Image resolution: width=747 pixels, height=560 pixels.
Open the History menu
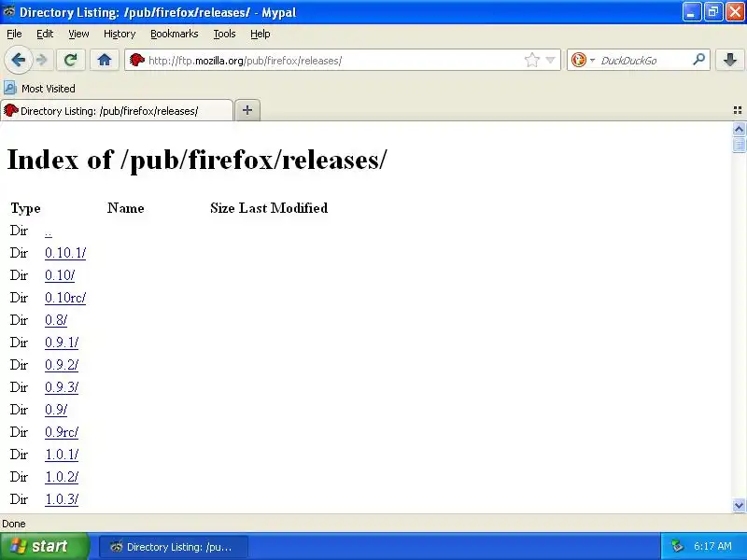pyautogui.click(x=120, y=34)
